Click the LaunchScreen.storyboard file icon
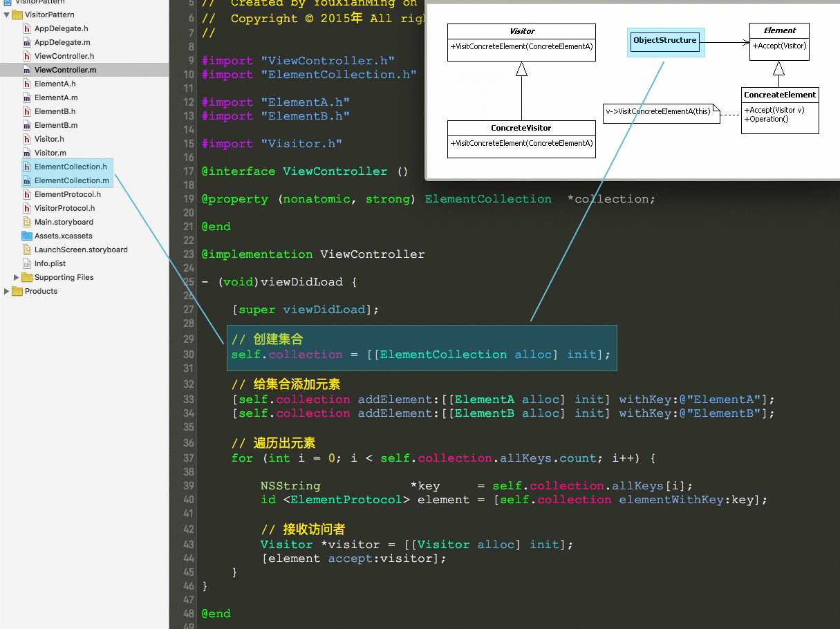This screenshot has width=840, height=629. point(27,250)
